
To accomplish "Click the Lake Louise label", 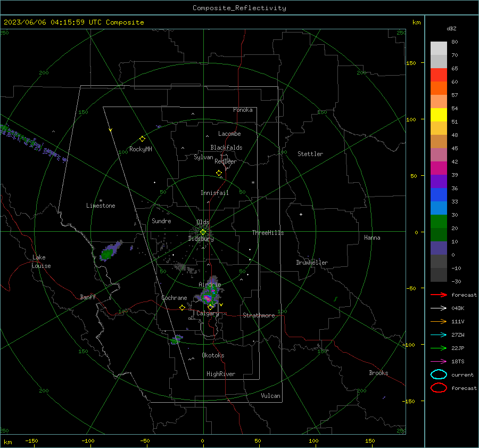I will [x=41, y=262].
